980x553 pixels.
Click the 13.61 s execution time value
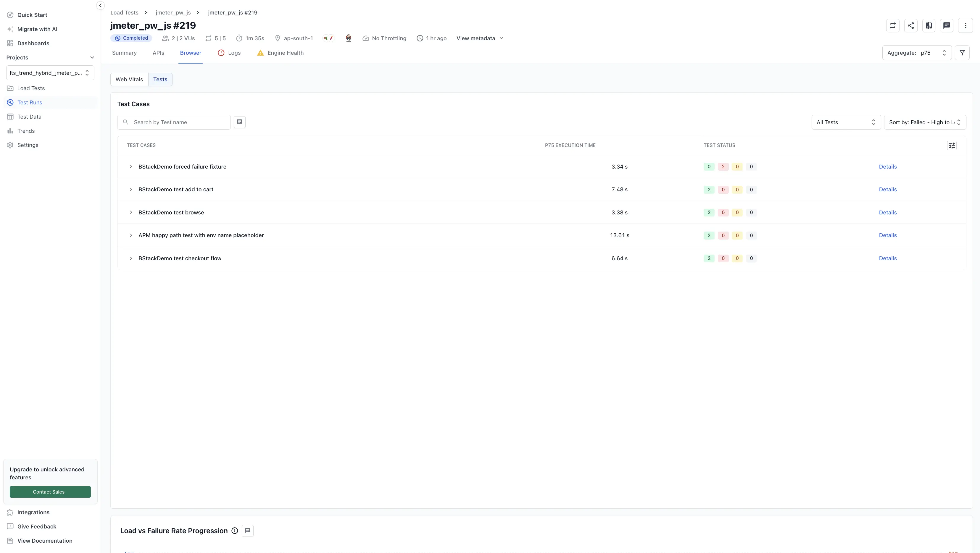pyautogui.click(x=619, y=235)
